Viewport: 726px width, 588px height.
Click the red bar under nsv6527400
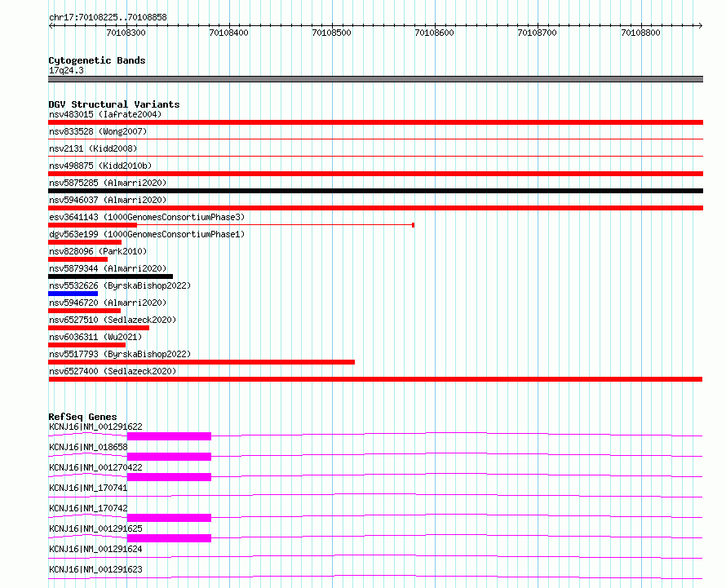coord(375,379)
